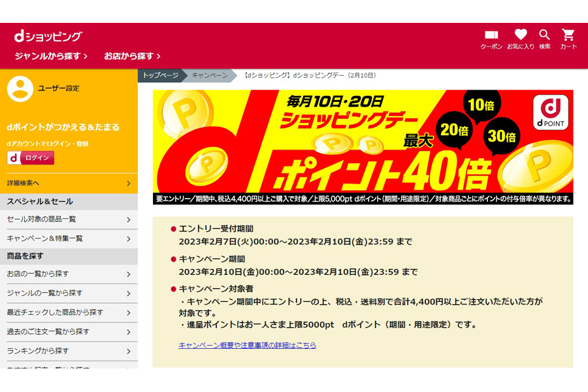Click the d ログイン button
Viewport: 588px width, 392px height.
click(x=30, y=158)
